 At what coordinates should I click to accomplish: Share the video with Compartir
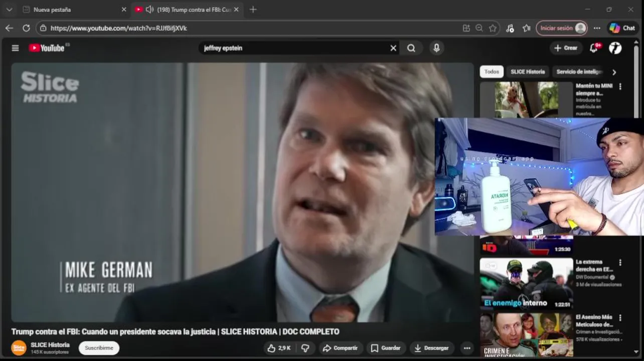tap(340, 348)
